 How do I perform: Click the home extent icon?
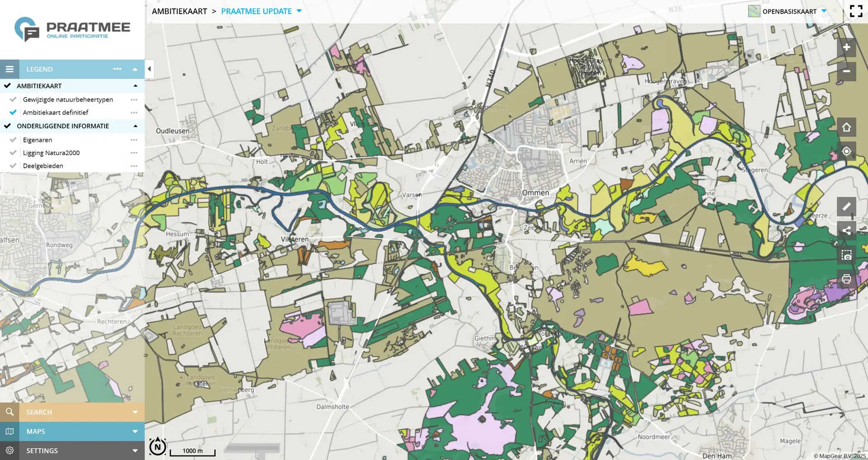846,127
